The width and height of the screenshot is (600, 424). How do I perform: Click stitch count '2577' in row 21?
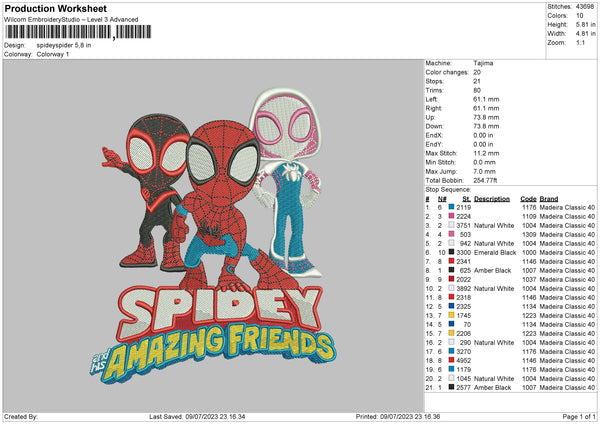pos(463,388)
